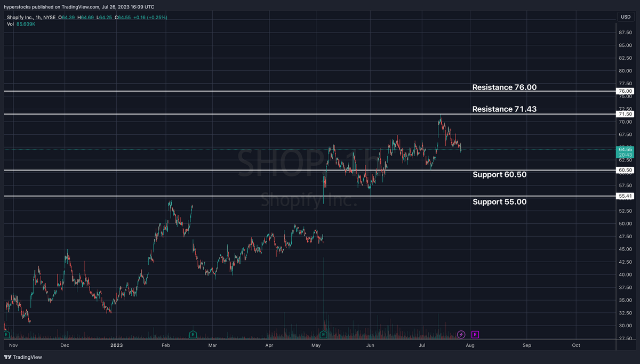The width and height of the screenshot is (640, 364).
Task: Select the Resistance 71.43 text annotation
Action: point(504,109)
